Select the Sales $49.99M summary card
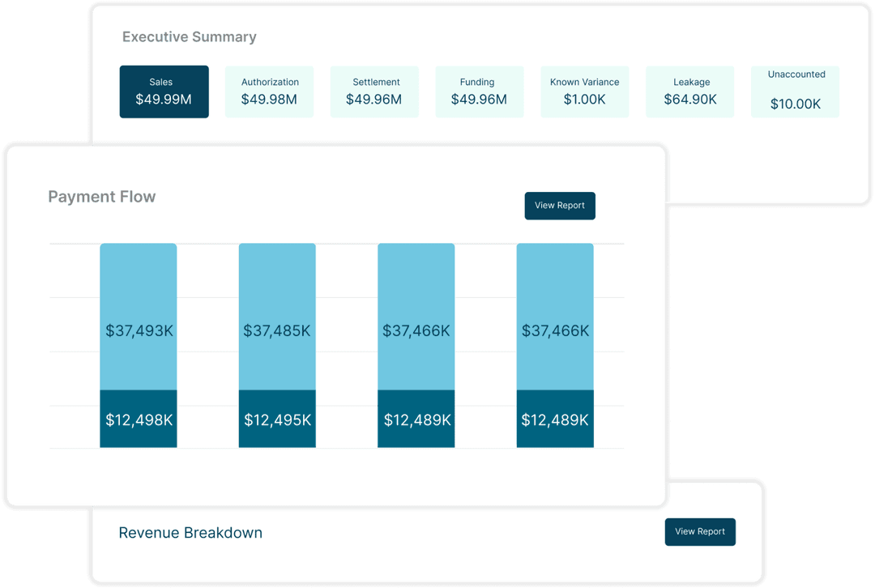The width and height of the screenshot is (875, 588). (x=164, y=92)
